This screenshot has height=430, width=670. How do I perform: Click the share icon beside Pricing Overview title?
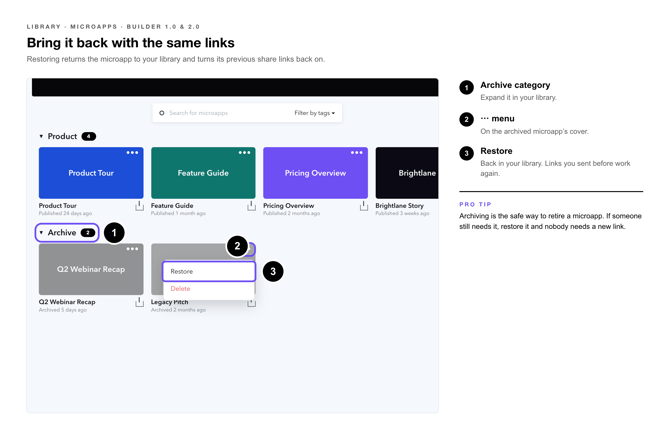point(364,206)
